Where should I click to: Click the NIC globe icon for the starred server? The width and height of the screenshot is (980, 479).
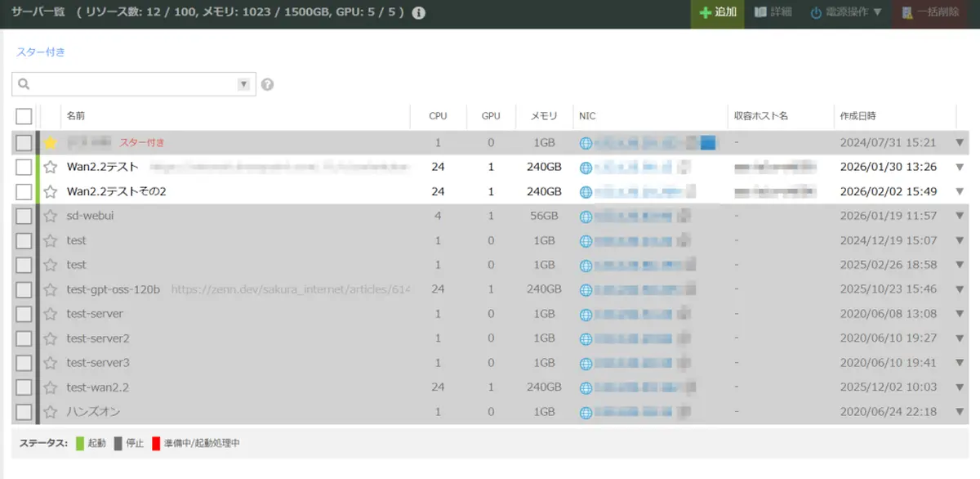[x=586, y=143]
